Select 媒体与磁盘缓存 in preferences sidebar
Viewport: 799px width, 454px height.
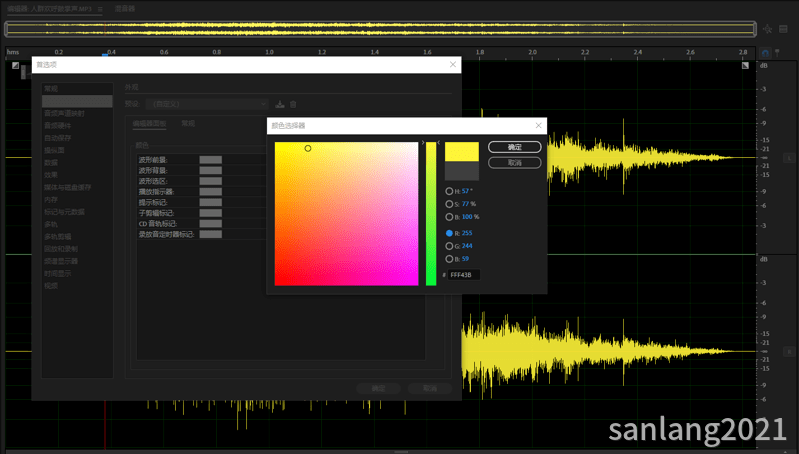pyautogui.click(x=67, y=188)
